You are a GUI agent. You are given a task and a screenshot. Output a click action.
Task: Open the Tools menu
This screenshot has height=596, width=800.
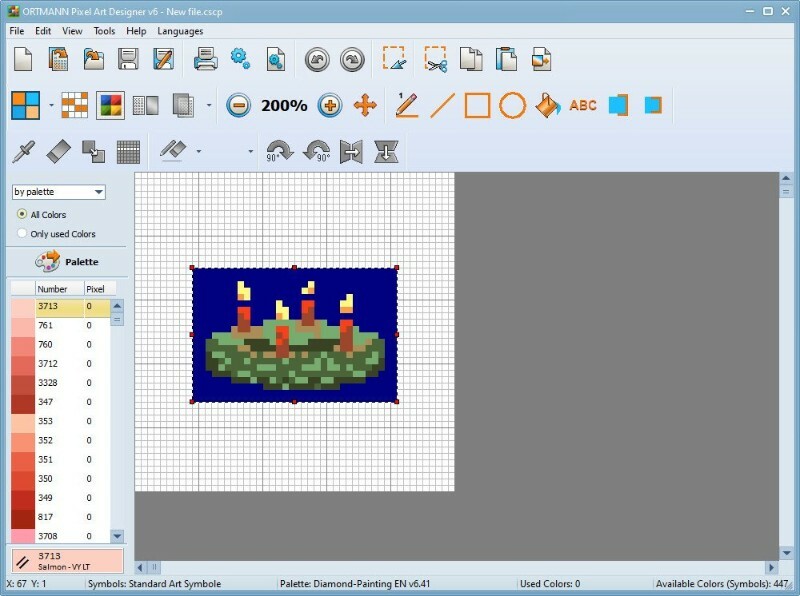point(104,31)
